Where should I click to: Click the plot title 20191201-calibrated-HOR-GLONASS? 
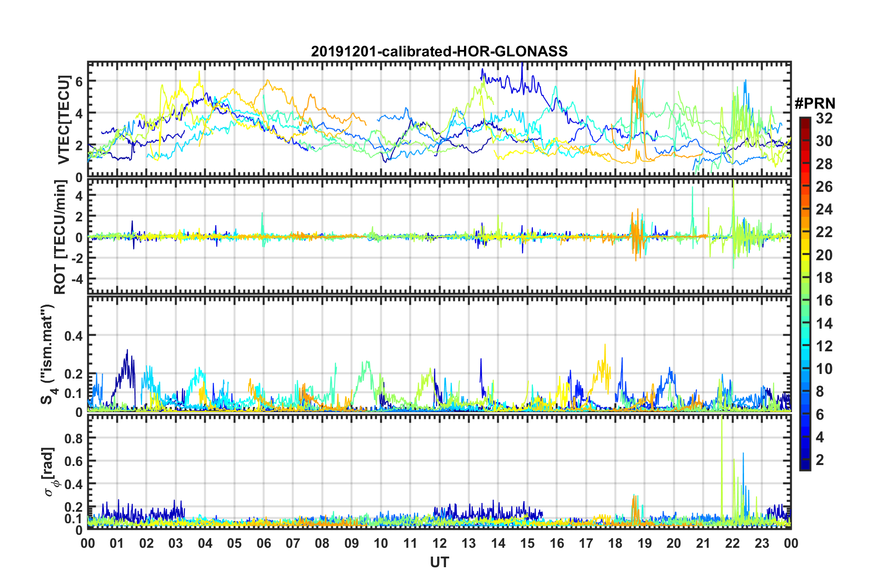[x=439, y=51]
